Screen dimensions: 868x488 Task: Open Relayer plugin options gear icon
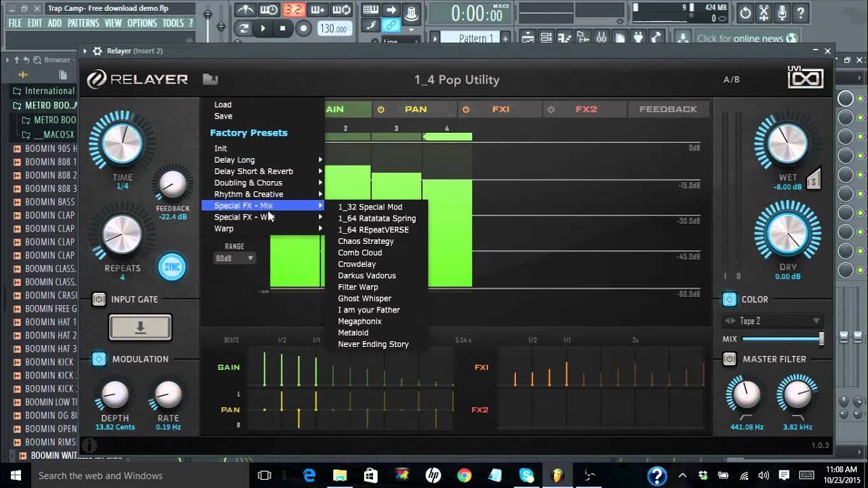point(98,51)
